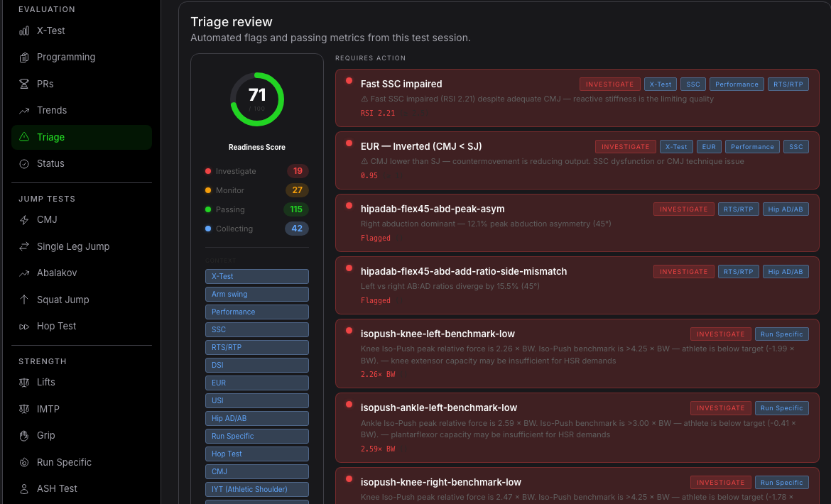
Task: Open the Programming section
Action: pyautogui.click(x=82, y=57)
